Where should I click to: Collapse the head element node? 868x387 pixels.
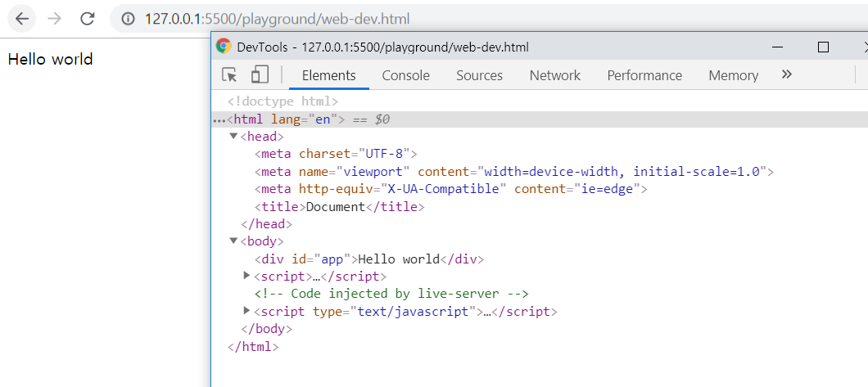233,136
